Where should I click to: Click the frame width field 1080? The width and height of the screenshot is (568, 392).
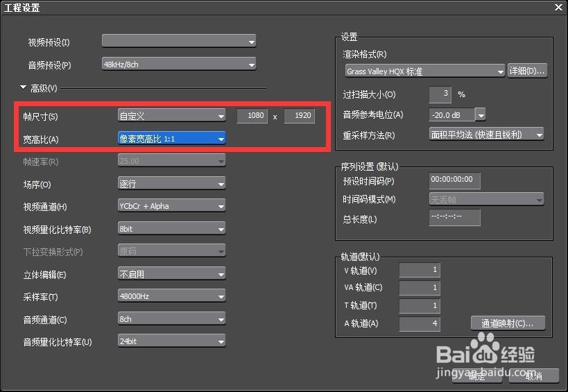[x=252, y=116]
